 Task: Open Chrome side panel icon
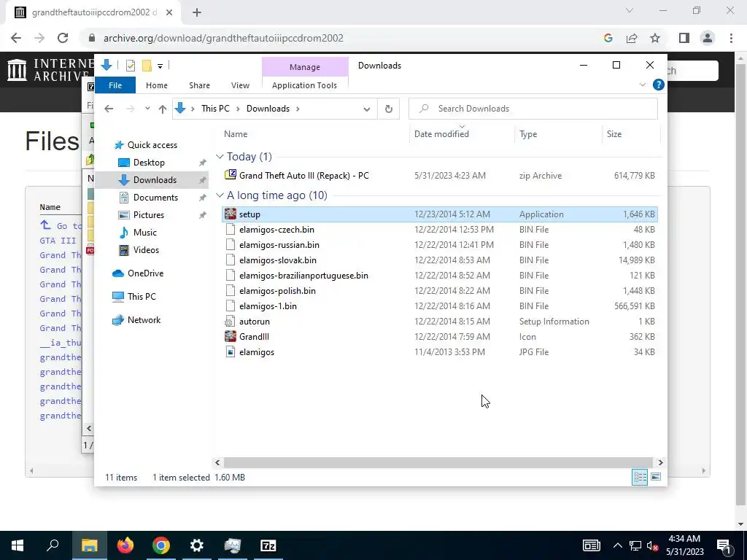coord(684,38)
